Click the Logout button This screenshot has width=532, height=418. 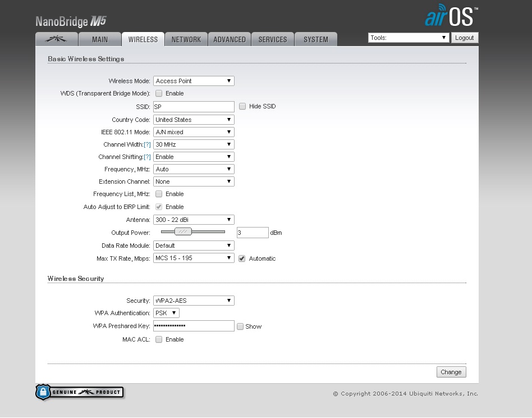click(465, 38)
